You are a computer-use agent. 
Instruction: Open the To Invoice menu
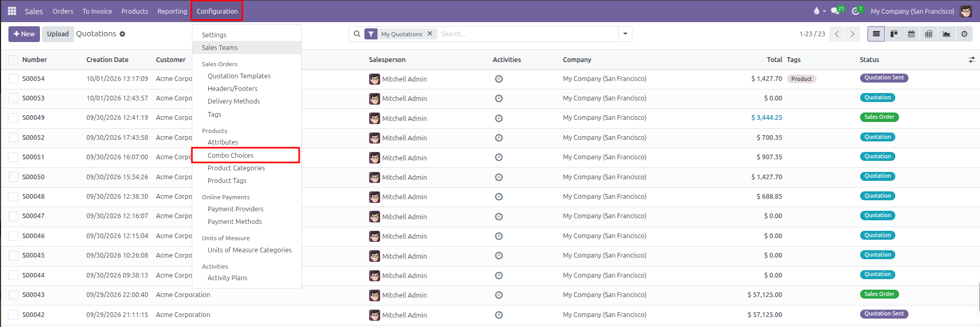tap(97, 11)
